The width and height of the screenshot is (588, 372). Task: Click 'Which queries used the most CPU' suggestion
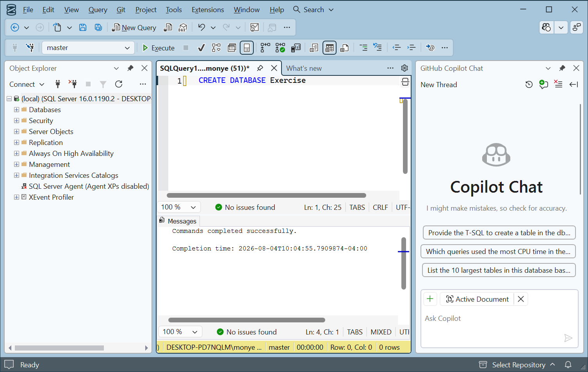tap(498, 252)
